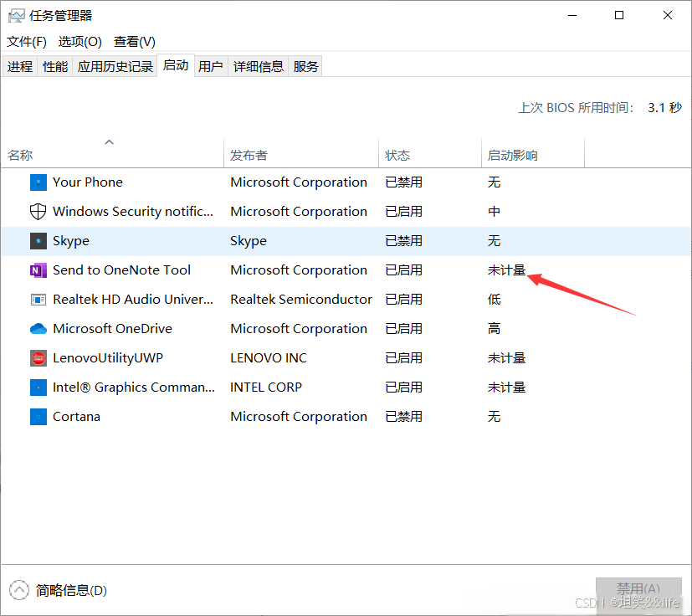Select the 启动 tab
The height and width of the screenshot is (616, 692).
point(176,65)
